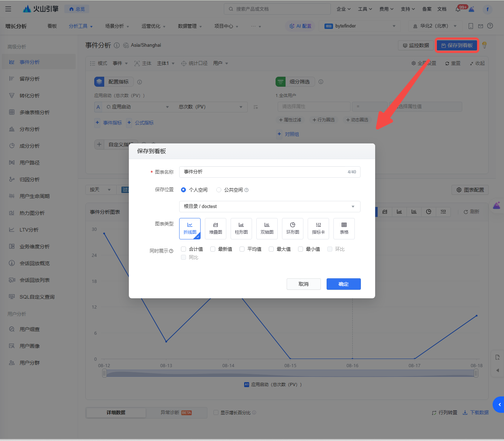Viewport: 504px width, 441px height.
Task: Select the 个人空间 radio button
Action: click(183, 190)
